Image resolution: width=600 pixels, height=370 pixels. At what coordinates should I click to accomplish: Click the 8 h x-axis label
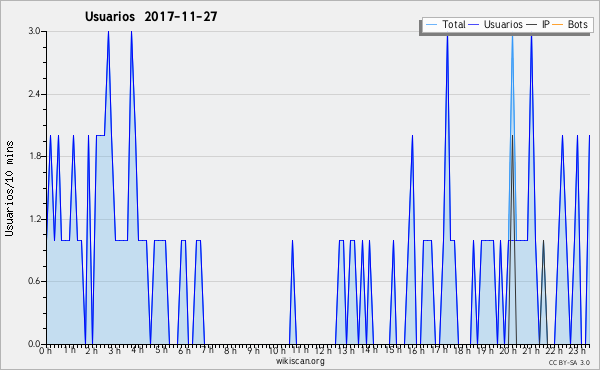(230, 350)
